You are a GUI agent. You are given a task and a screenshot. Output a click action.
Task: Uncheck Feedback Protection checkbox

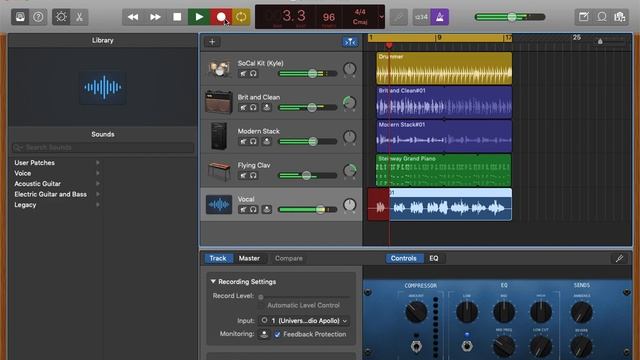[x=277, y=334]
